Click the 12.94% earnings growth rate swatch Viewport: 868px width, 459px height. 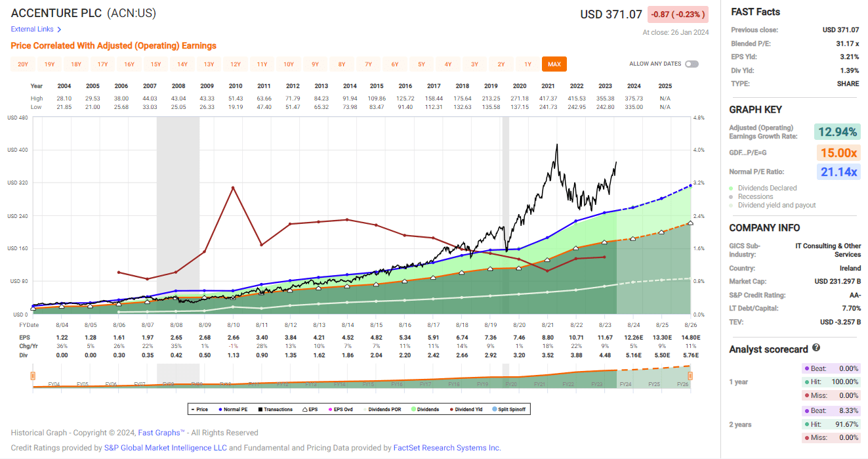tap(837, 132)
